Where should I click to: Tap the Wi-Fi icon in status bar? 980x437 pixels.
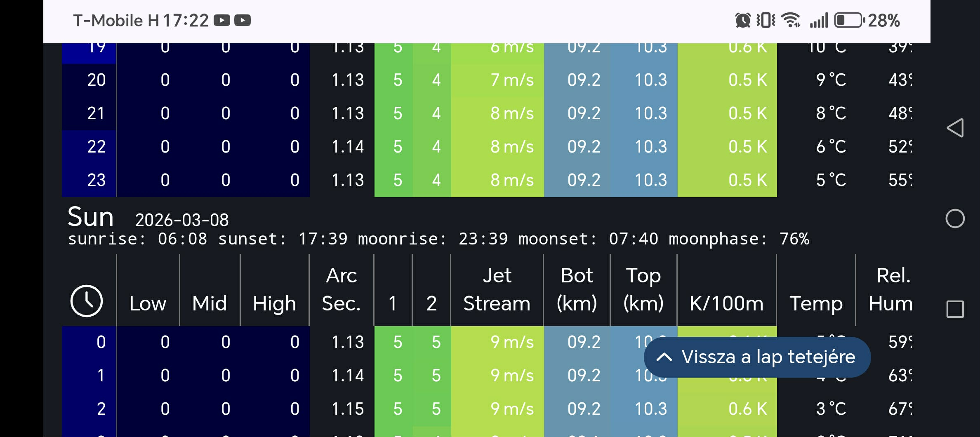[791, 20]
